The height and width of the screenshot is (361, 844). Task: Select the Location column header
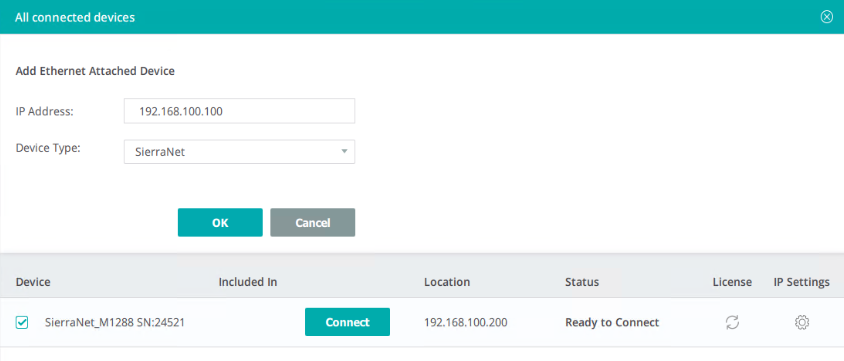point(447,282)
